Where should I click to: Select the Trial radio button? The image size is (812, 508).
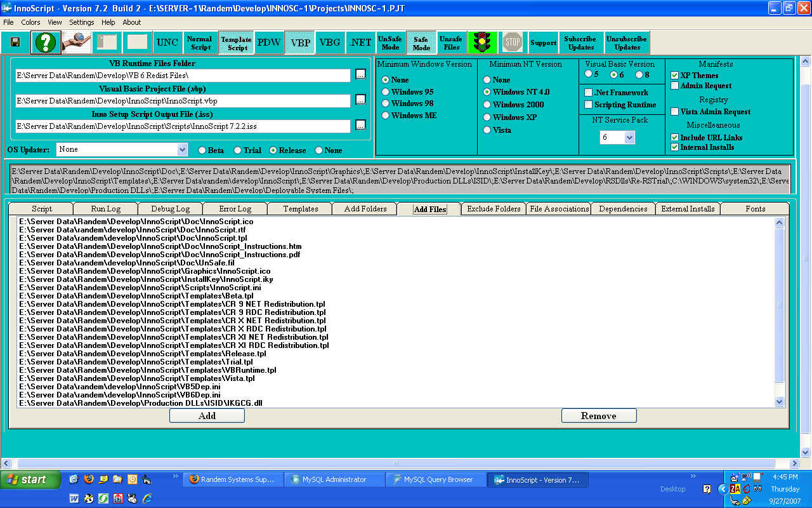coord(238,150)
